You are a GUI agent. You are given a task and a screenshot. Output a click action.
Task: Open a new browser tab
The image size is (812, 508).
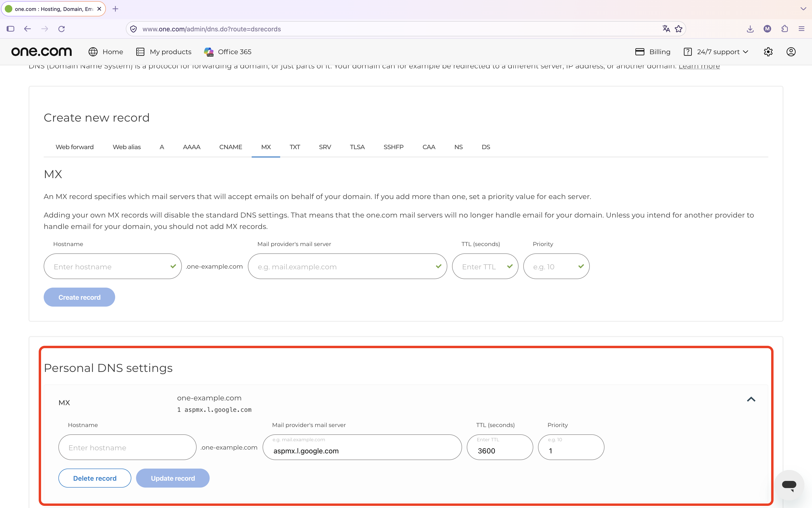click(115, 9)
